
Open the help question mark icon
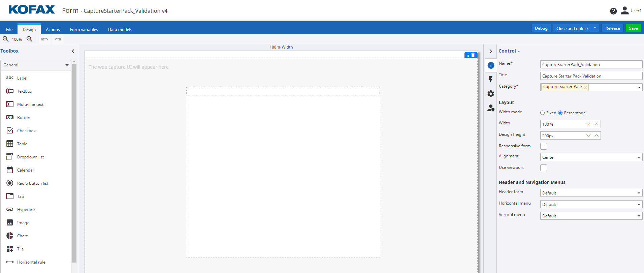pos(613,11)
